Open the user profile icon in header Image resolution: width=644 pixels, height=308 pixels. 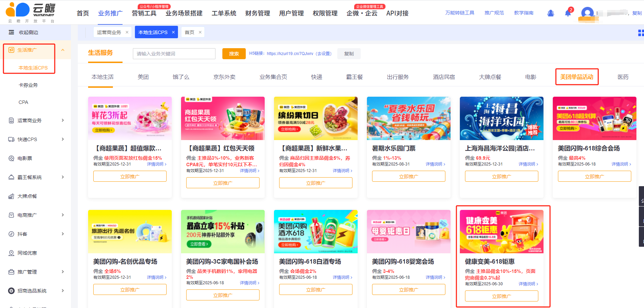pyautogui.click(x=551, y=13)
